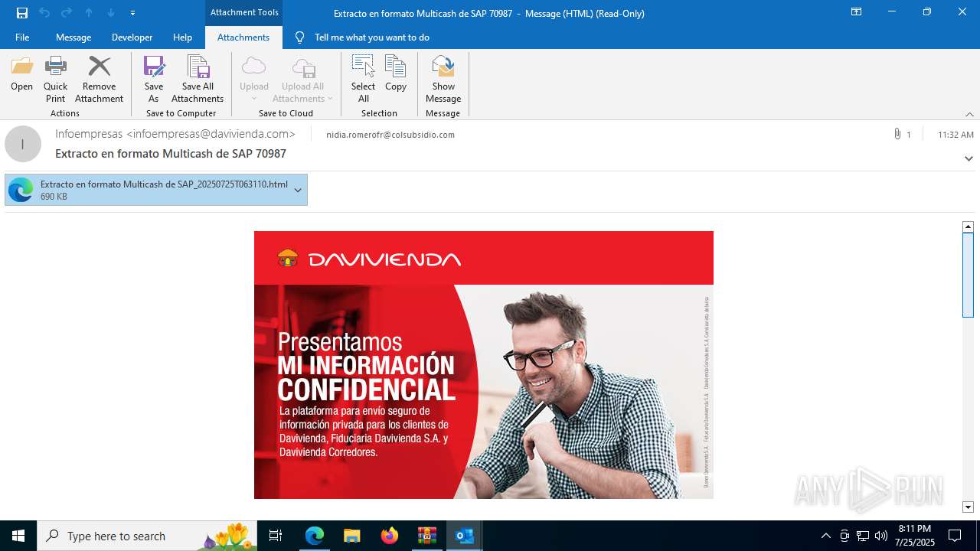Launch Microsoft Edge from the taskbar
The image size is (980, 551).
point(315,536)
